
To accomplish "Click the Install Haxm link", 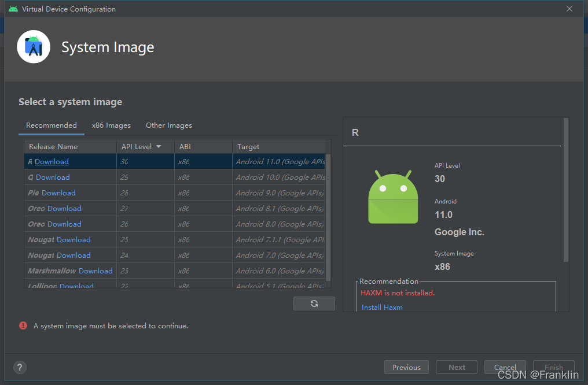I will [x=382, y=307].
